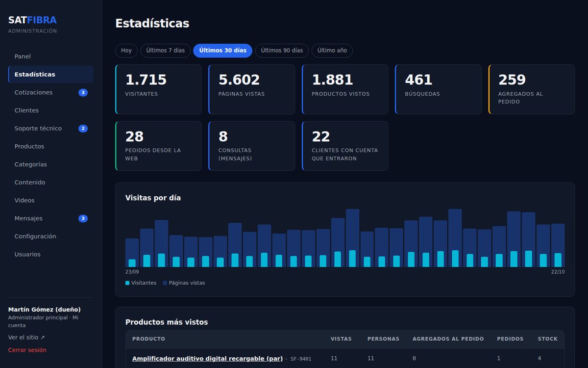Open the Clientes section
The image size is (588, 368).
pyautogui.click(x=51, y=110)
